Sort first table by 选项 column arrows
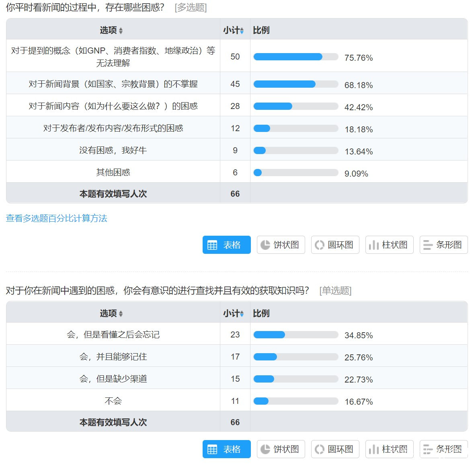The height and width of the screenshot is (465, 476). 121,31
